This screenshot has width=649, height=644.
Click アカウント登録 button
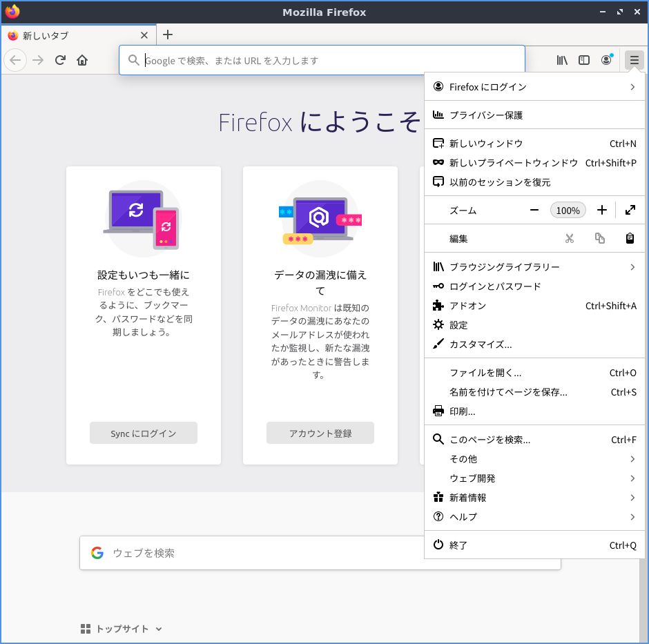pyautogui.click(x=320, y=433)
